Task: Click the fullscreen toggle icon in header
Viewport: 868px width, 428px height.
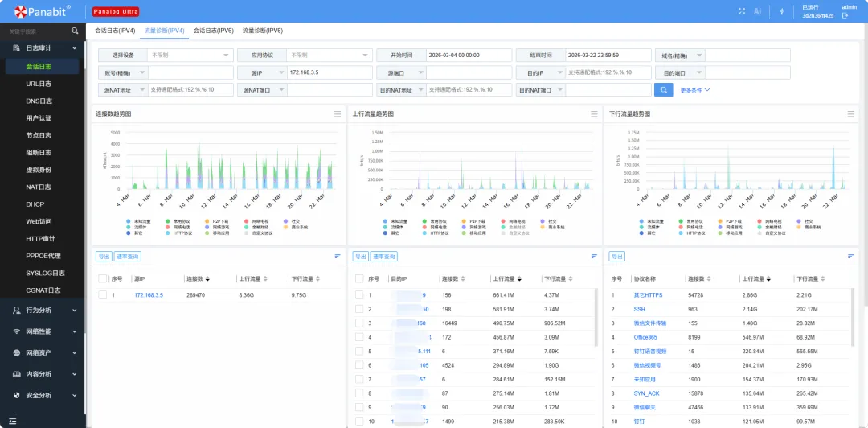Action: [743, 11]
